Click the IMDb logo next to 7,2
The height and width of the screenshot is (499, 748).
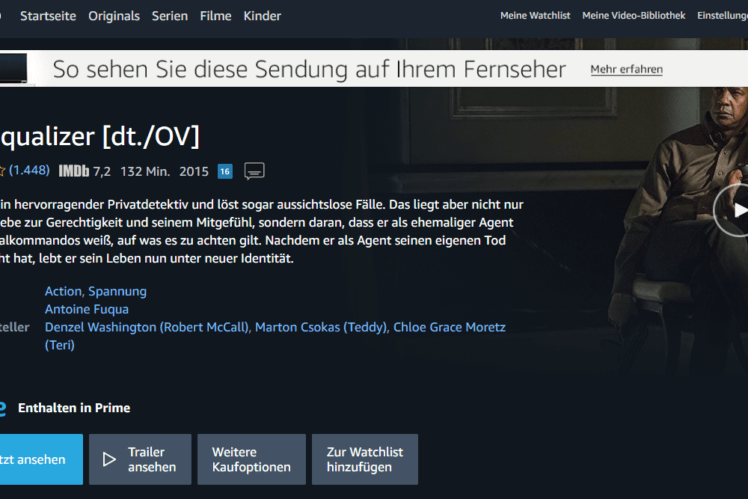click(x=74, y=171)
